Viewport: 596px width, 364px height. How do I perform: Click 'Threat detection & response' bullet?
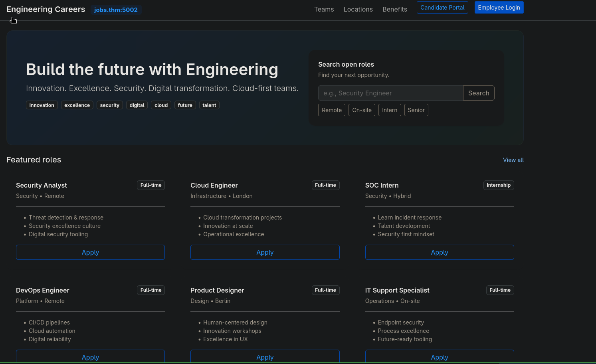pyautogui.click(x=66, y=218)
